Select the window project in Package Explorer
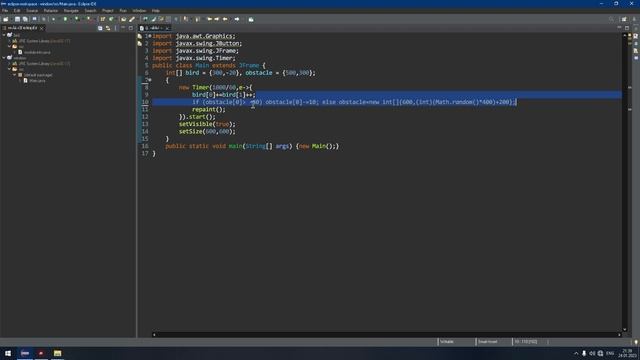 point(20,58)
